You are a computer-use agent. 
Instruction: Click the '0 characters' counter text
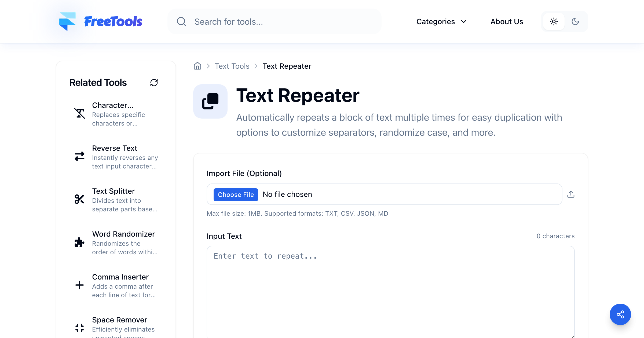tap(555, 236)
